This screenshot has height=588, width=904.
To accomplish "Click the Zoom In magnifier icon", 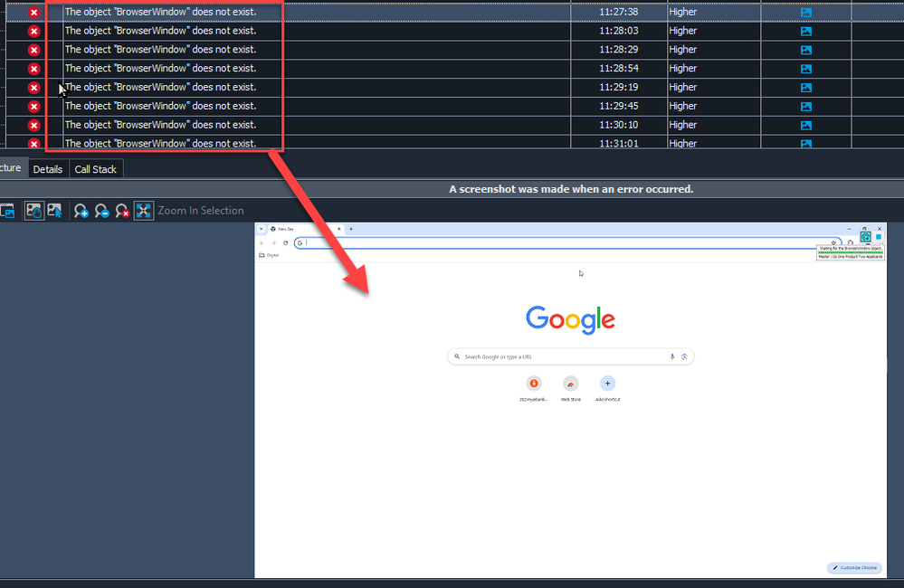I will pos(81,211).
